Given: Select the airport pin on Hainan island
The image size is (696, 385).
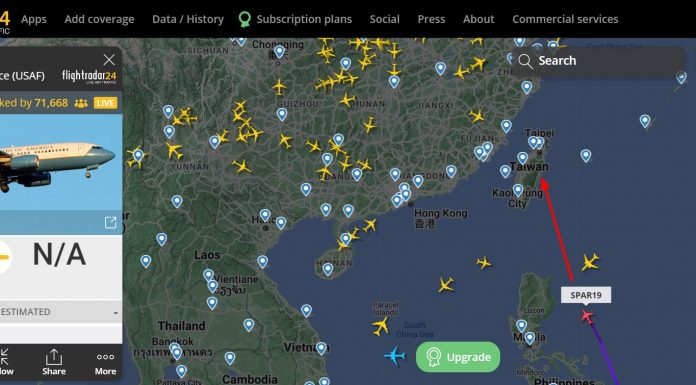Looking at the screenshot, I should tap(328, 269).
